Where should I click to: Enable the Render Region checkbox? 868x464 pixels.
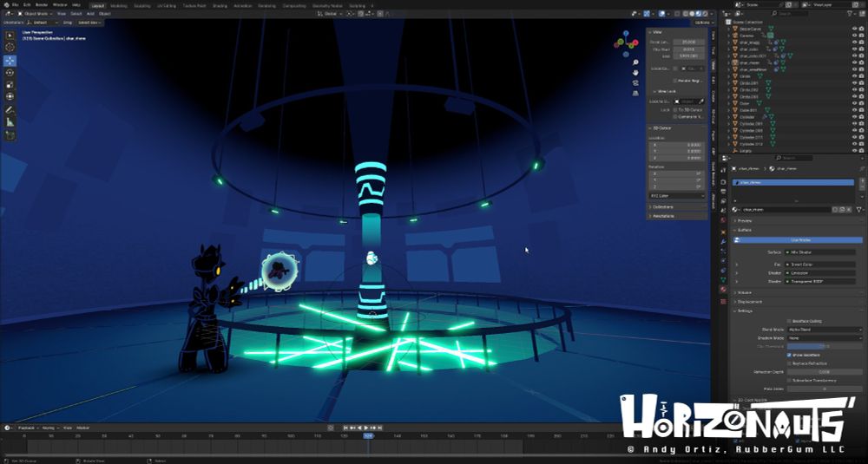pyautogui.click(x=674, y=81)
